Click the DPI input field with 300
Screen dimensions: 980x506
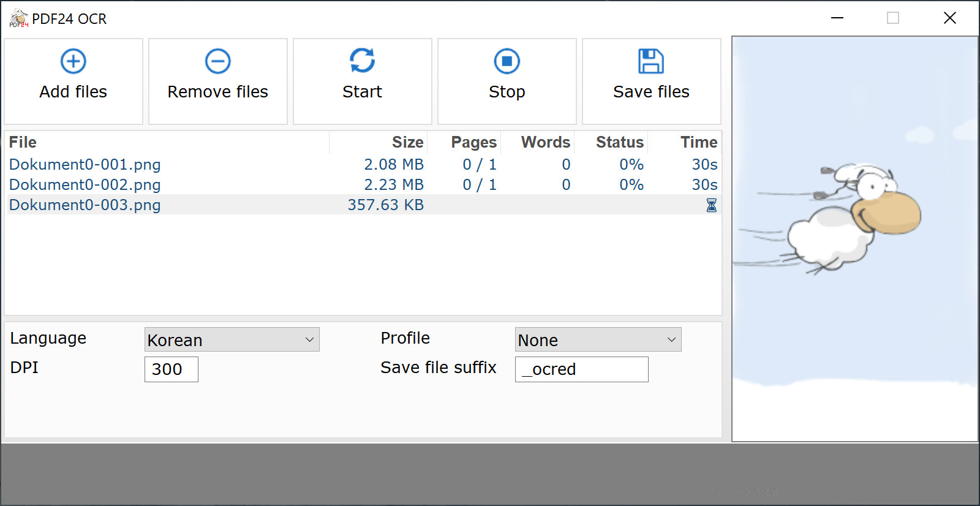click(171, 369)
